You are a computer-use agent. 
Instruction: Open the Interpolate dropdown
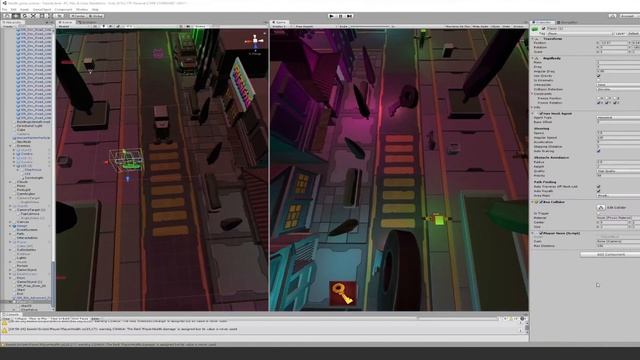(619, 85)
